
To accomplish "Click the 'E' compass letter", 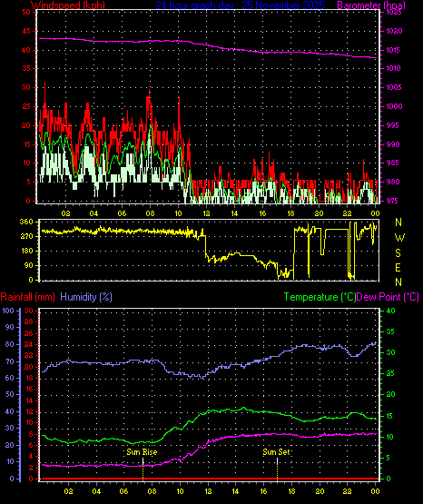I will [398, 267].
